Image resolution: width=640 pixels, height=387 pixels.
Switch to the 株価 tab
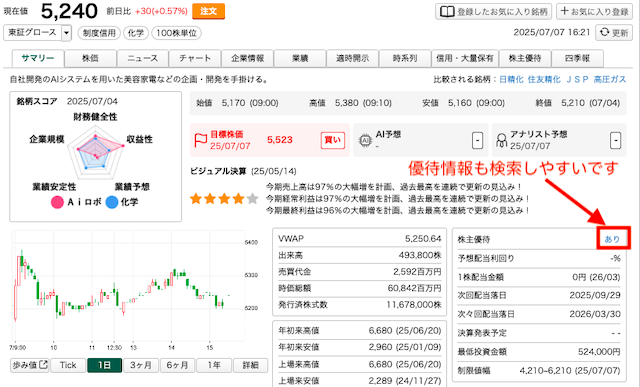point(90,58)
